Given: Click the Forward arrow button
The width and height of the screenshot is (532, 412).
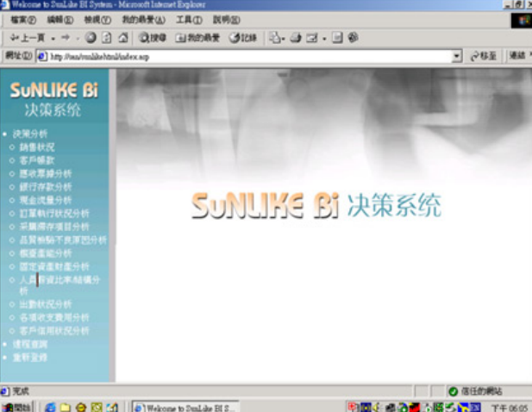Looking at the screenshot, I should pos(66,38).
